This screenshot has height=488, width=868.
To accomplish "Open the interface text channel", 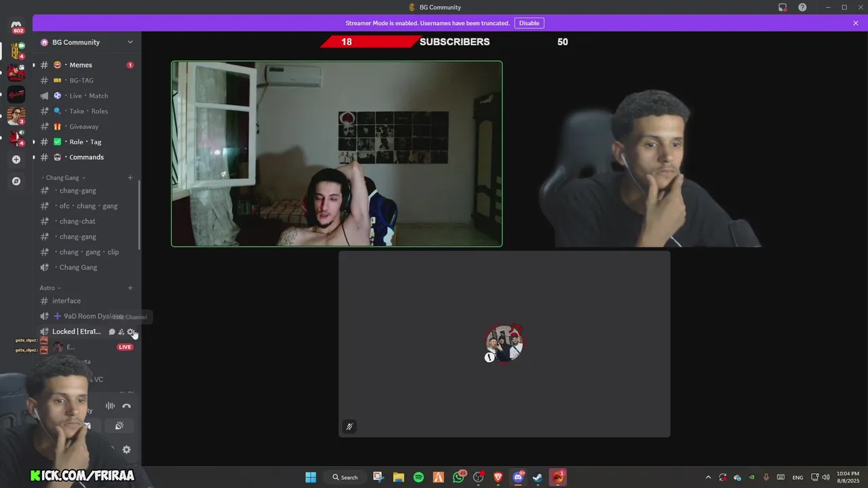I will [x=87, y=301].
